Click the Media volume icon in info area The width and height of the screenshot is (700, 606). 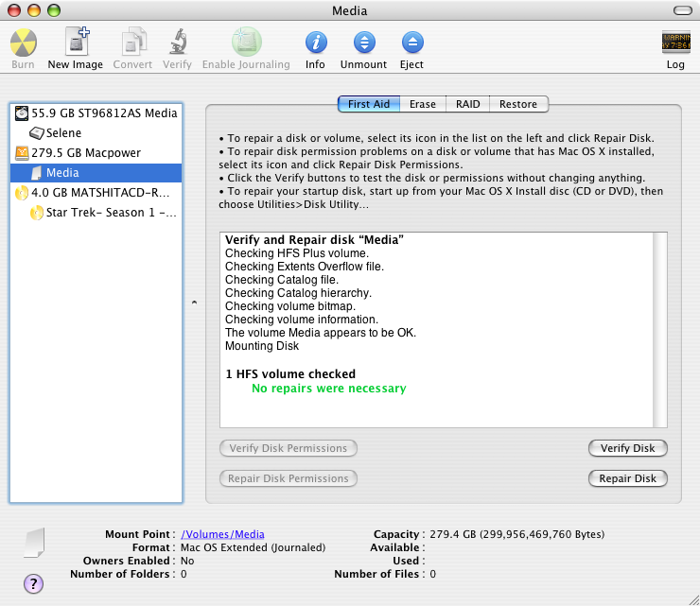point(34,543)
